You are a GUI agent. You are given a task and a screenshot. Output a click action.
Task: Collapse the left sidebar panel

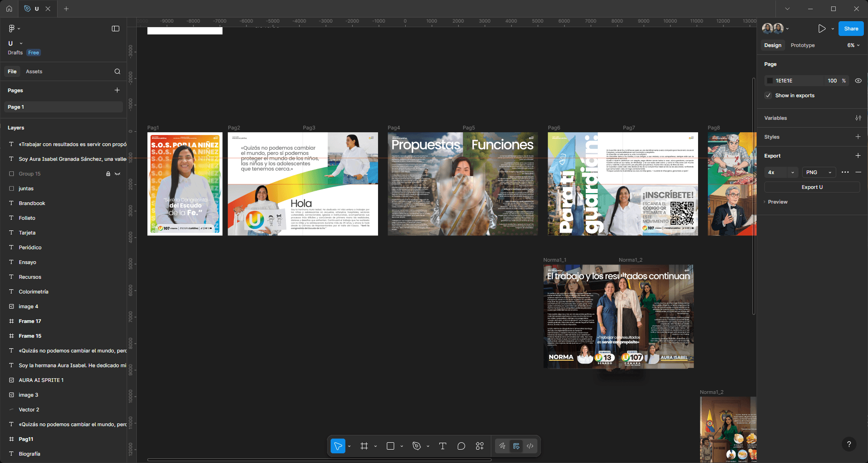tap(116, 29)
